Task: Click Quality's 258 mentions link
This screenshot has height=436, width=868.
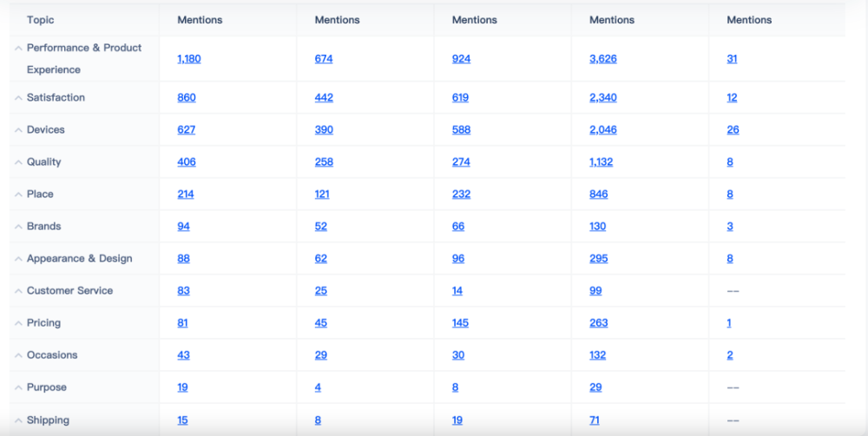Action: point(324,162)
